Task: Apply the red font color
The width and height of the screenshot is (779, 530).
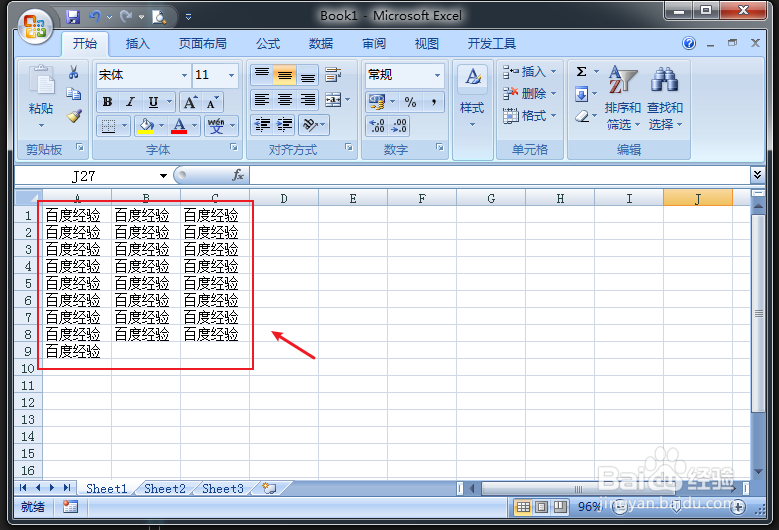Action: [x=179, y=126]
